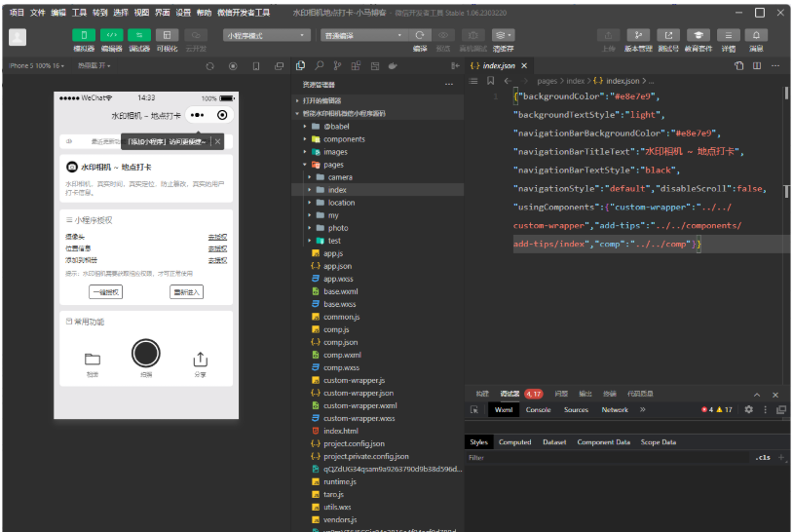Expand the components folder in file tree

(x=344, y=139)
